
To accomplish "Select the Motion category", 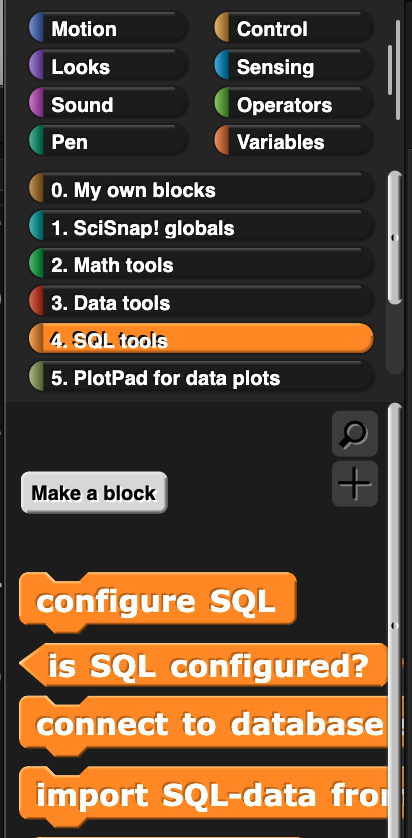I will [108, 28].
